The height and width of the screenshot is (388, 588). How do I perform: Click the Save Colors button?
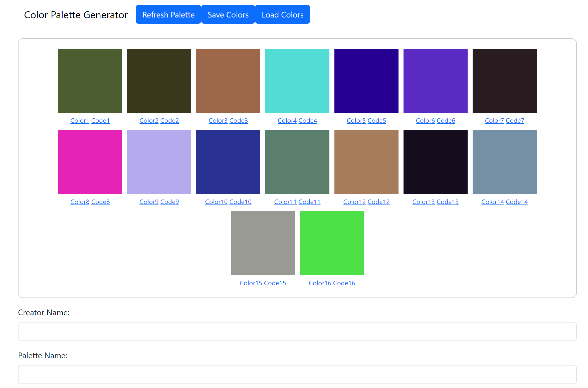tap(228, 14)
